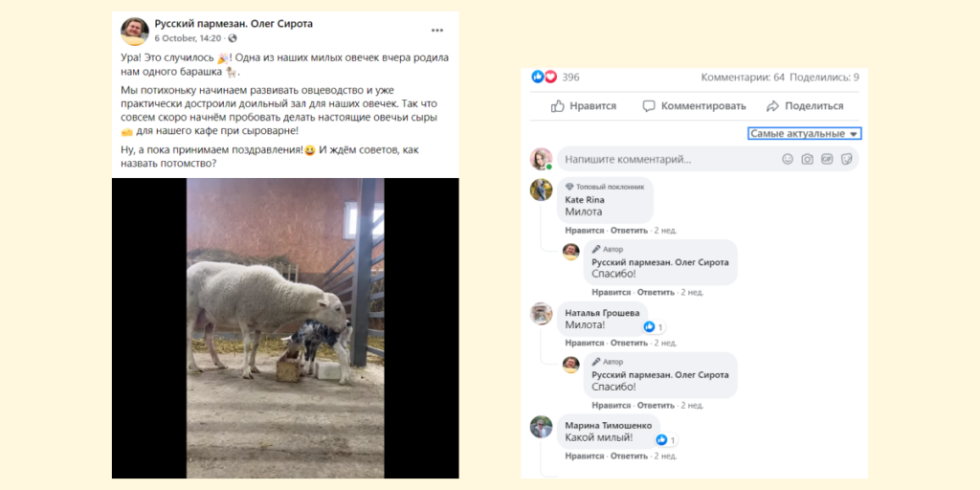Image resolution: width=980 pixels, height=490 pixels.
Task: Insert an emoji in the comment box
Action: pyautogui.click(x=788, y=159)
